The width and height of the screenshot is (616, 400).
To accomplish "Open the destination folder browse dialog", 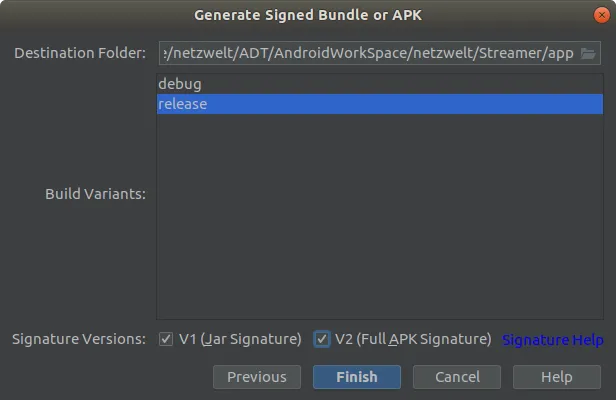I will click(x=588, y=53).
